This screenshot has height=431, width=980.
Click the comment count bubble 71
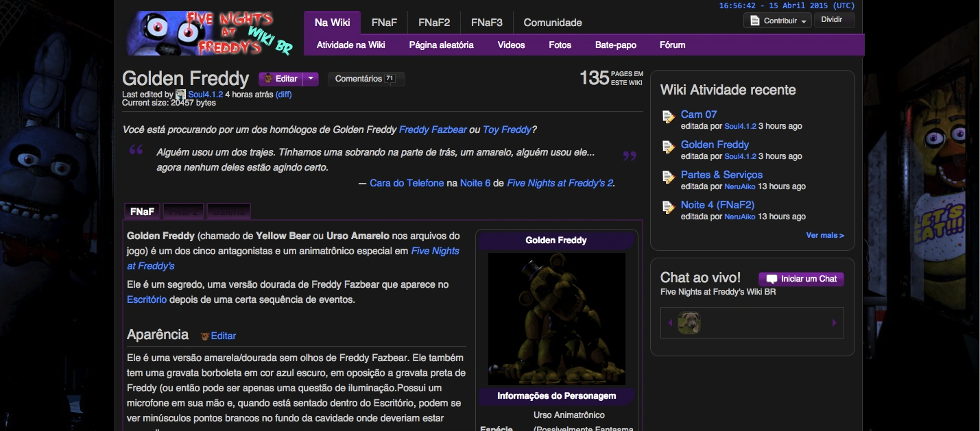(390, 79)
